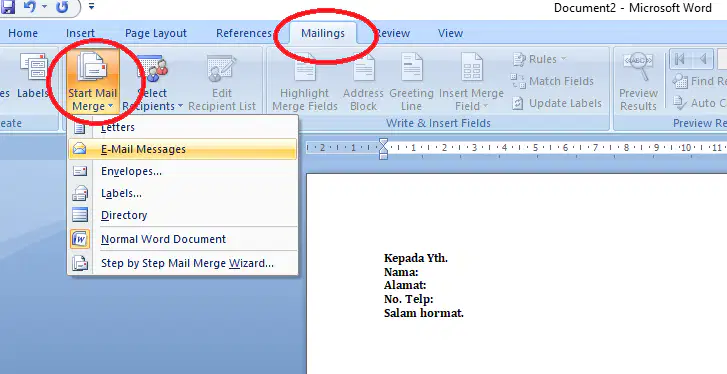Insert a Greeting Line
Viewport: 727px width, 374px height.
pyautogui.click(x=411, y=82)
